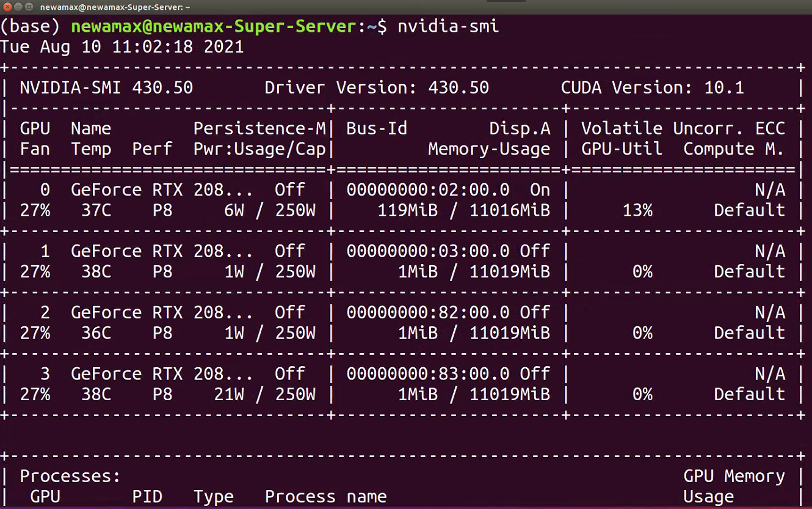Click GPU 3 compute mode Default

pyautogui.click(x=749, y=394)
